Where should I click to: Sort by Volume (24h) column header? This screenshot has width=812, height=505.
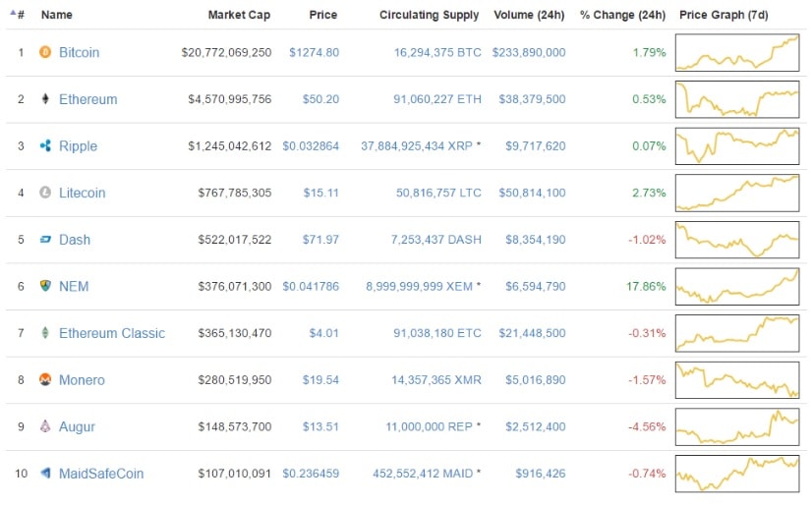[530, 15]
